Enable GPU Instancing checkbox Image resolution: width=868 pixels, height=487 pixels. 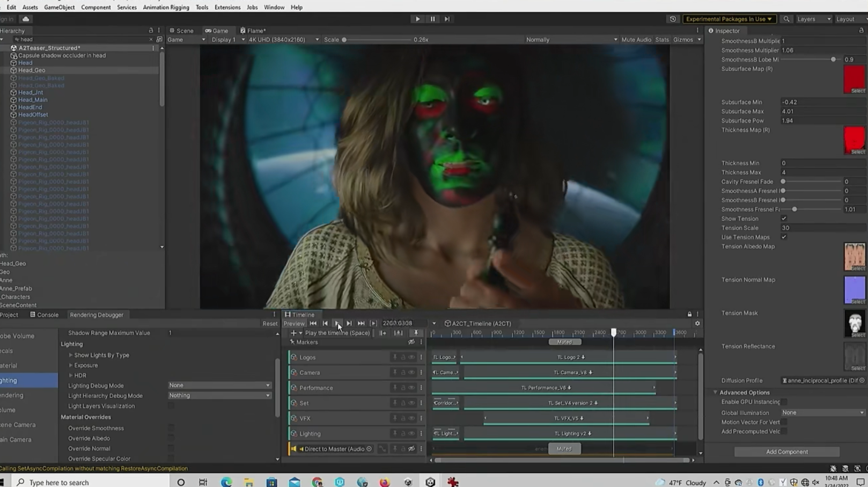[784, 402]
